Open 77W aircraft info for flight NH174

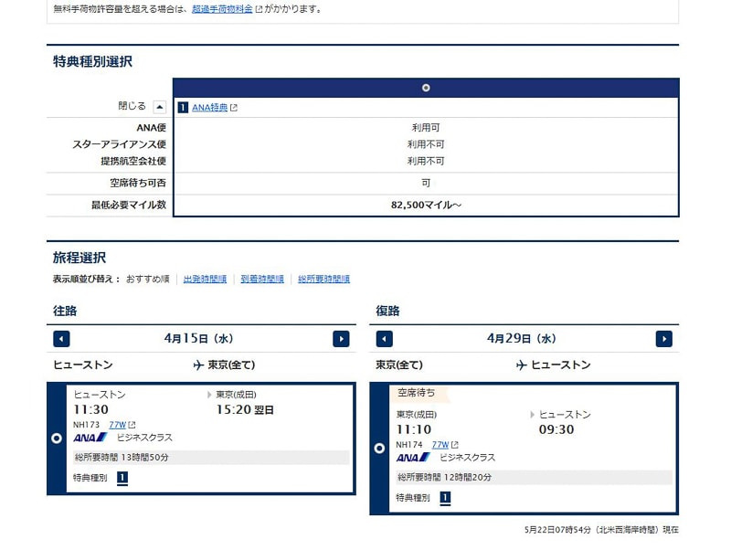point(440,445)
